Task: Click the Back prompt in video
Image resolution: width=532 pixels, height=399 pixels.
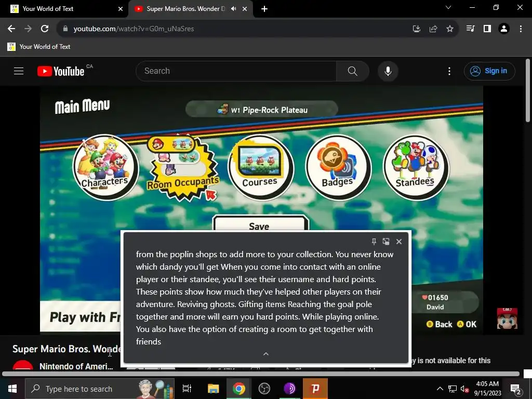Action: click(x=440, y=324)
